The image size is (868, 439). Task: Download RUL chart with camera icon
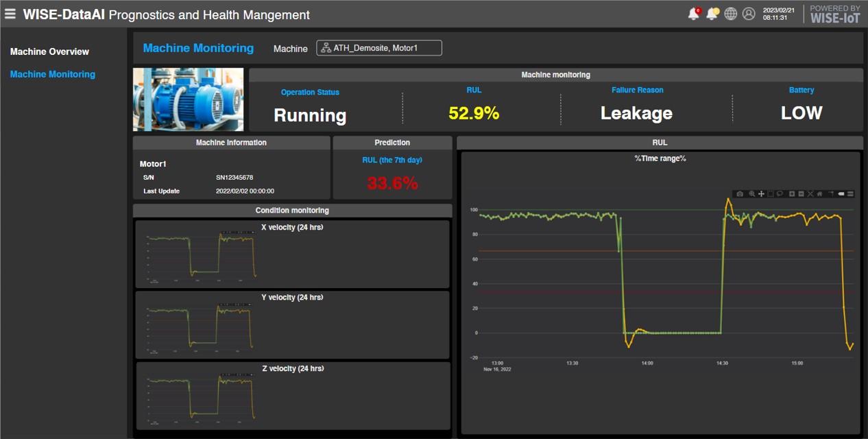click(740, 194)
